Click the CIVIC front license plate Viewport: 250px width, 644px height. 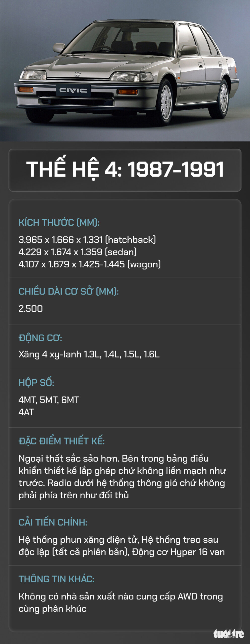coord(73,91)
